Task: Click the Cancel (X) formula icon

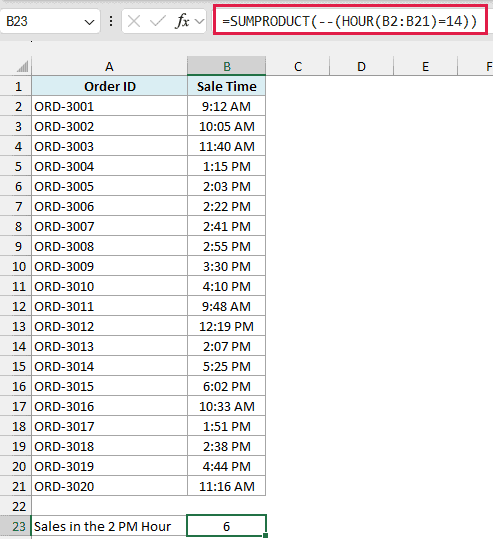Action: coord(134,22)
